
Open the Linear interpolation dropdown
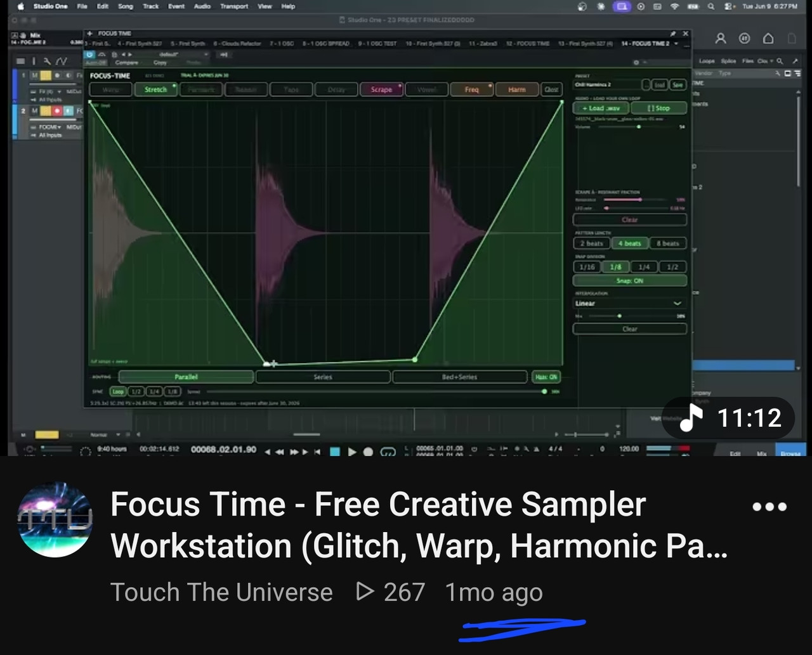coord(629,303)
